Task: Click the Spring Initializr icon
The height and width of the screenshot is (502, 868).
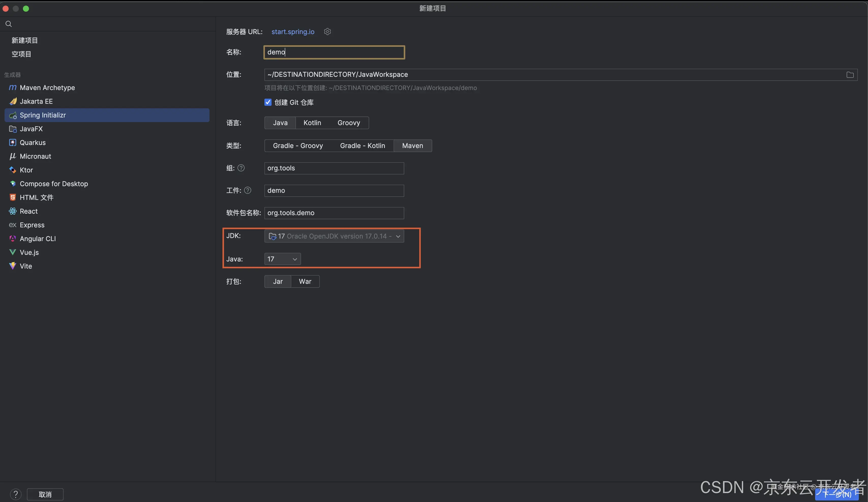Action: [13, 115]
